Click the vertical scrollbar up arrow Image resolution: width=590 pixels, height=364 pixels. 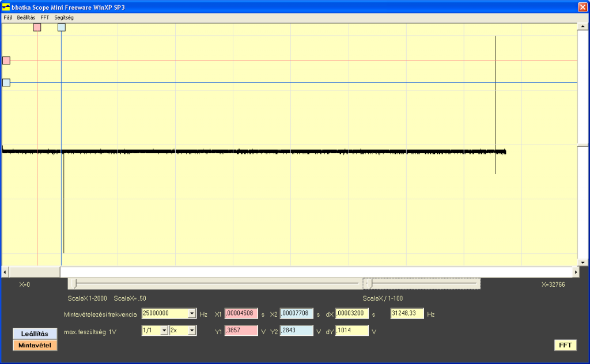[583, 26]
